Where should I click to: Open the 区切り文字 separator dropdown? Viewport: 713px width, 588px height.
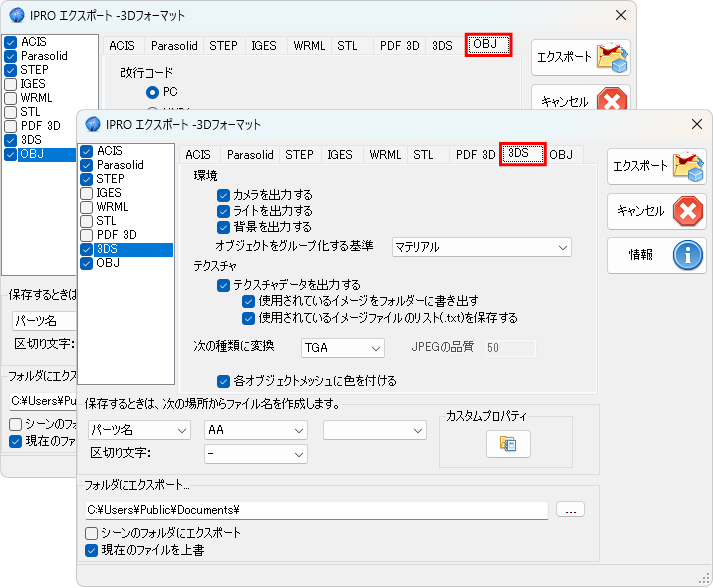pyautogui.click(x=256, y=454)
